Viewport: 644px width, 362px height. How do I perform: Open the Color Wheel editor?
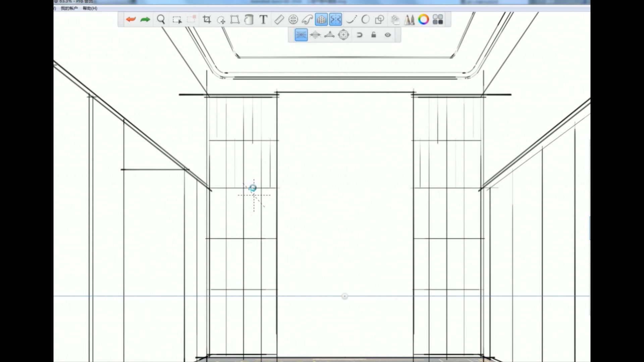coord(424,19)
